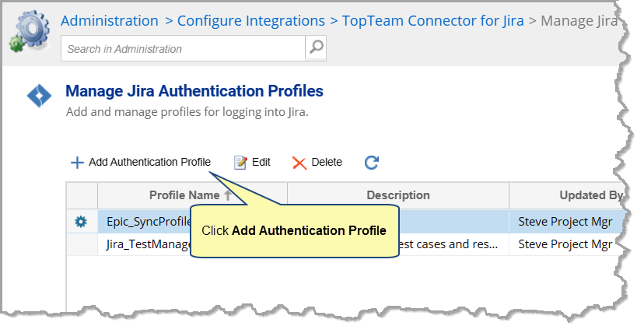This screenshot has height=333, width=644.
Task: Click the gear icon in Epic_SyncProfile row
Action: coord(81,222)
